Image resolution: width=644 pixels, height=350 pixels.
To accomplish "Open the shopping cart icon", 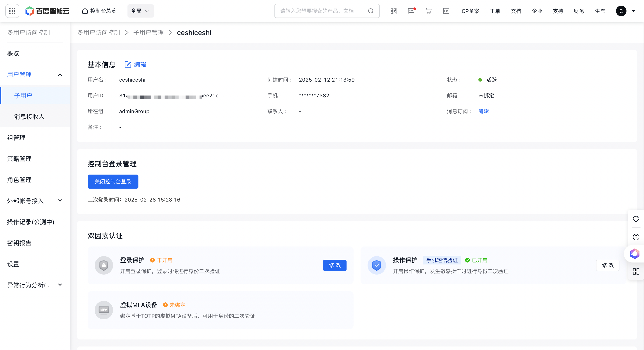I will pyautogui.click(x=428, y=11).
